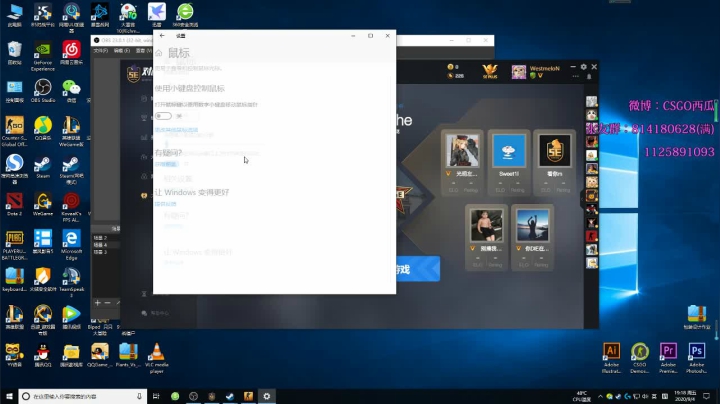Open the QQ Music desktop icon
This screenshot has width=720, height=404.
click(43, 128)
